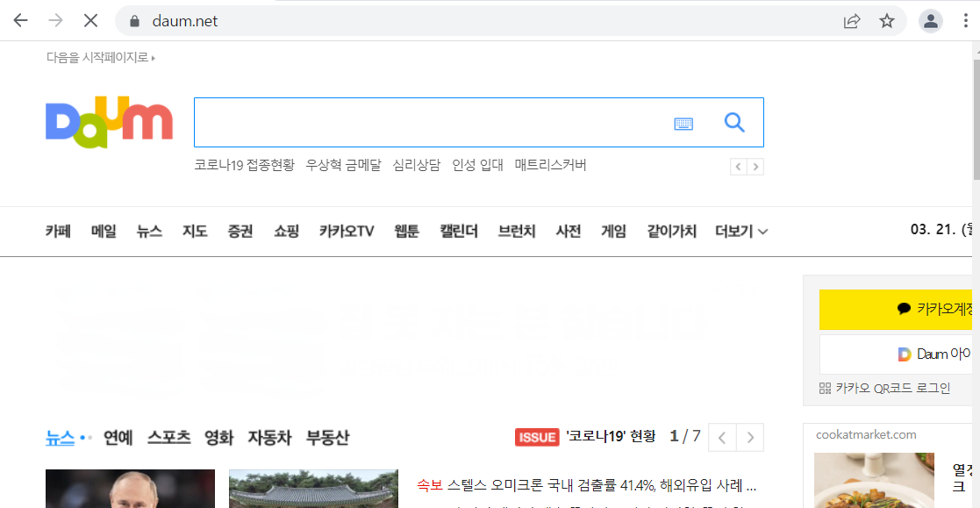Open the news thumbnail showing a man
The height and width of the screenshot is (508, 980).
click(x=130, y=489)
